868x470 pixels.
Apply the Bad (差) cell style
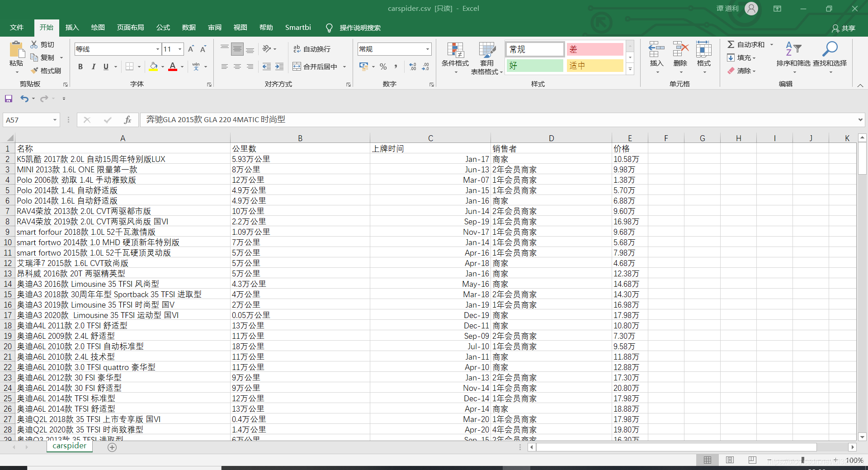pos(595,49)
